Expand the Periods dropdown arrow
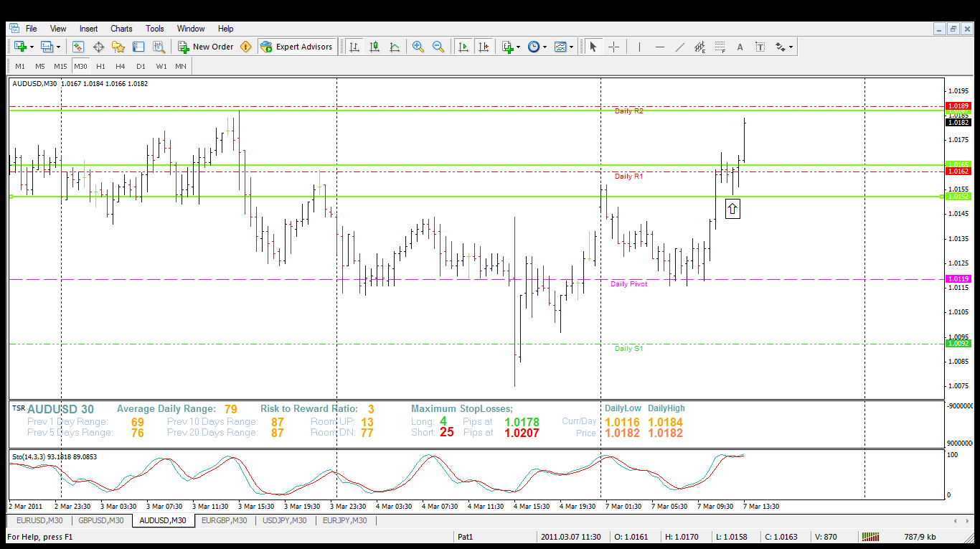This screenshot has width=980, height=549. pyautogui.click(x=545, y=47)
